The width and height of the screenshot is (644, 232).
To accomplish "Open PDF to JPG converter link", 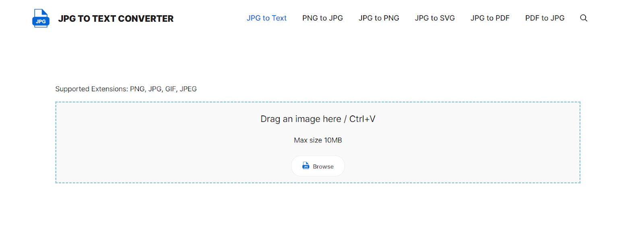I will [x=545, y=18].
